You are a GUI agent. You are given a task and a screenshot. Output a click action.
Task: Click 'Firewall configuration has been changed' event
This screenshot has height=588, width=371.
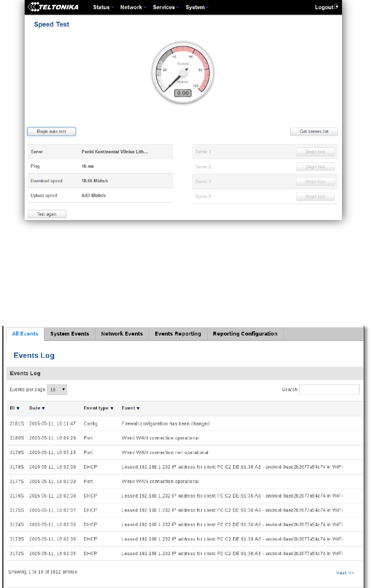[165, 424]
